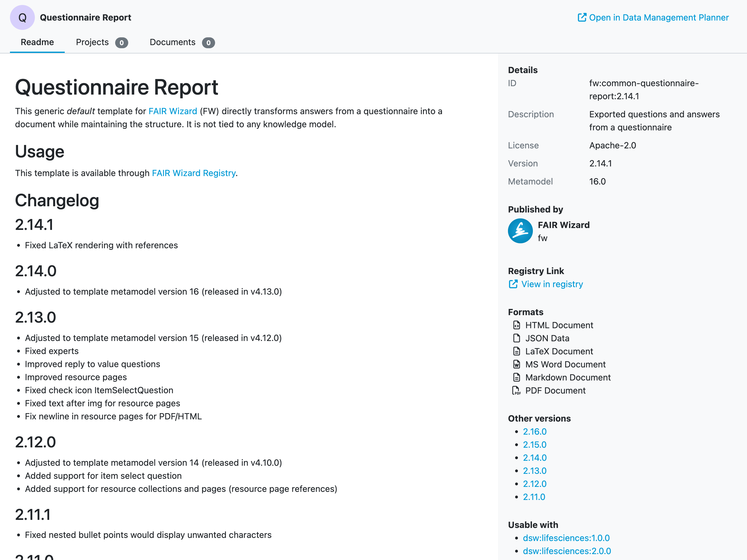Follow the FAIR Wizard link in the intro
This screenshot has height=560, width=747.
click(x=172, y=111)
